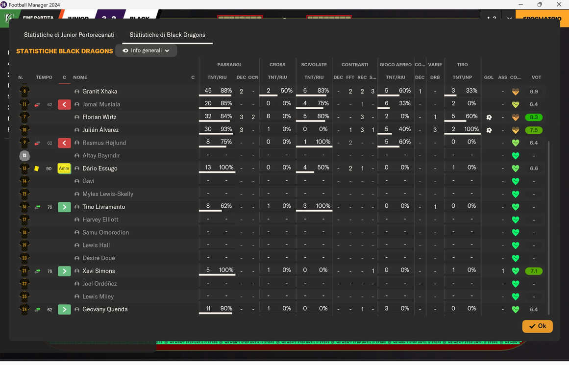The width and height of the screenshot is (569, 392).
Task: Click the Football Manager 2024 logo in title bar
Action: [3, 5]
